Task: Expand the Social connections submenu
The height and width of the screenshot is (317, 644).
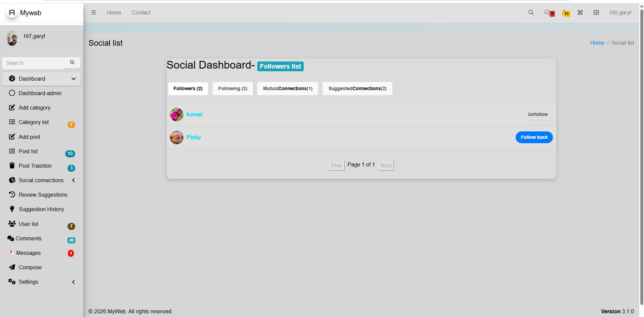Action: tap(74, 180)
